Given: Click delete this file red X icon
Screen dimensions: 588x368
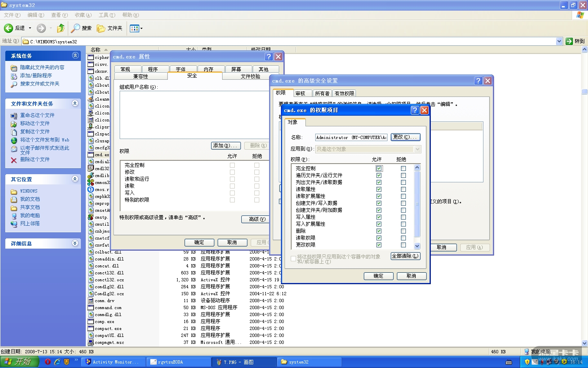Looking at the screenshot, I should pyautogui.click(x=14, y=160).
